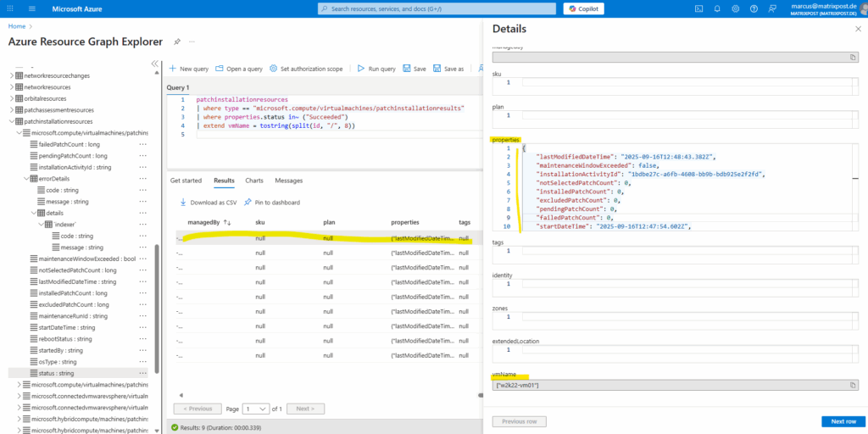Click the Copilot button

[583, 8]
